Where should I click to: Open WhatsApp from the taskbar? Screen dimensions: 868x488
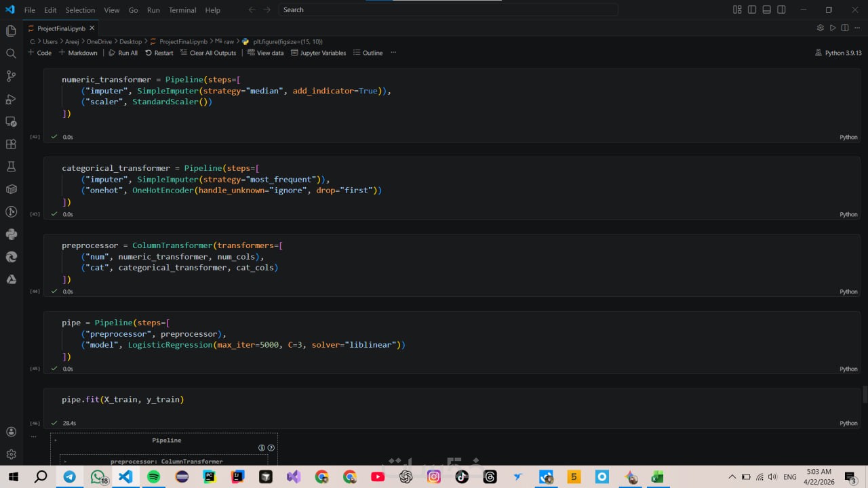click(98, 477)
